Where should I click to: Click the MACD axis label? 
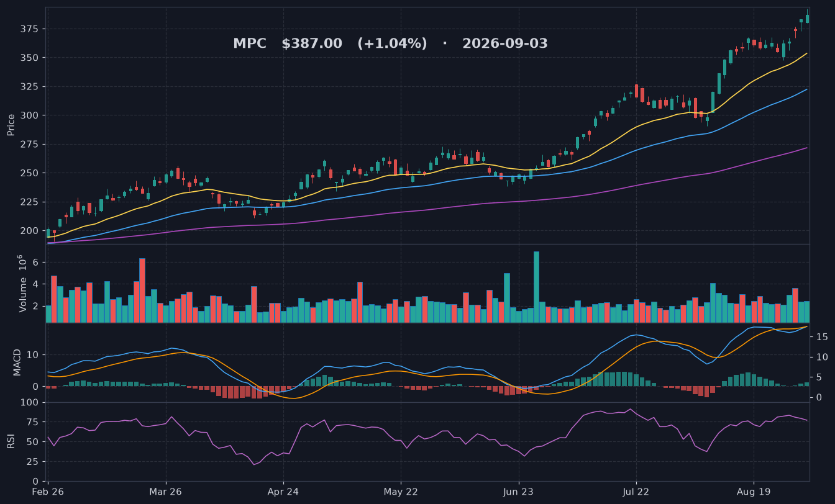coord(17,362)
